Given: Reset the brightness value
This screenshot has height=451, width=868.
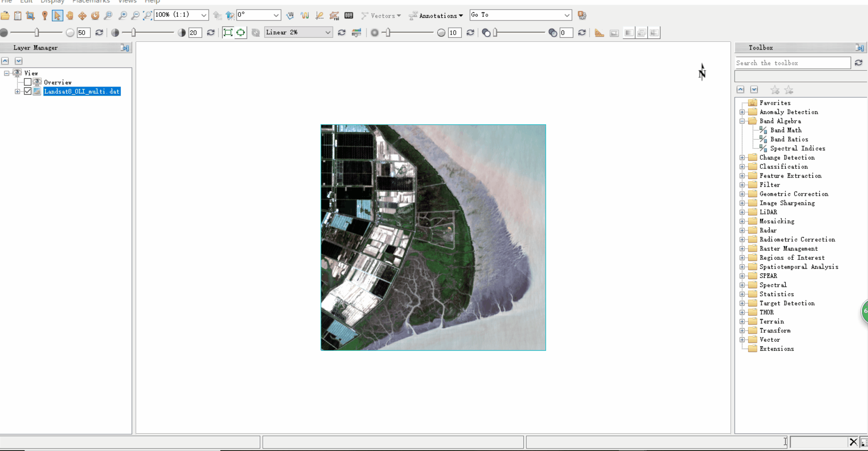Looking at the screenshot, I should [x=99, y=33].
